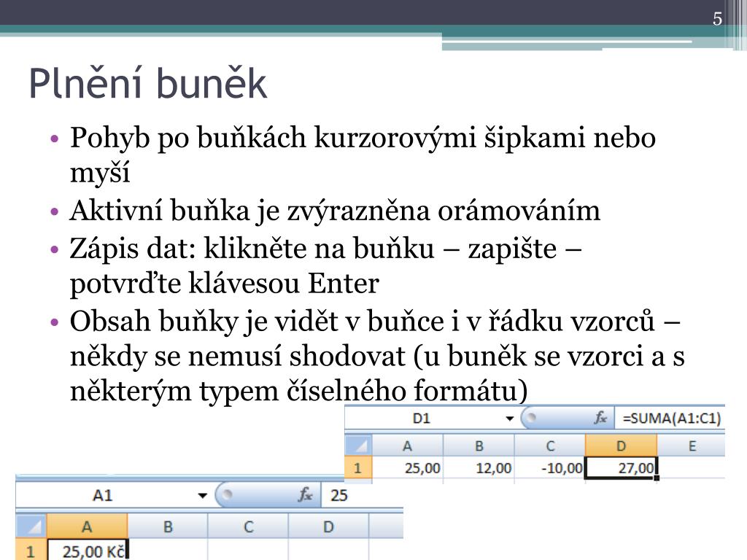The image size is (747, 560).
Task: Select the active cell containing 27,00
Action: [x=621, y=468]
